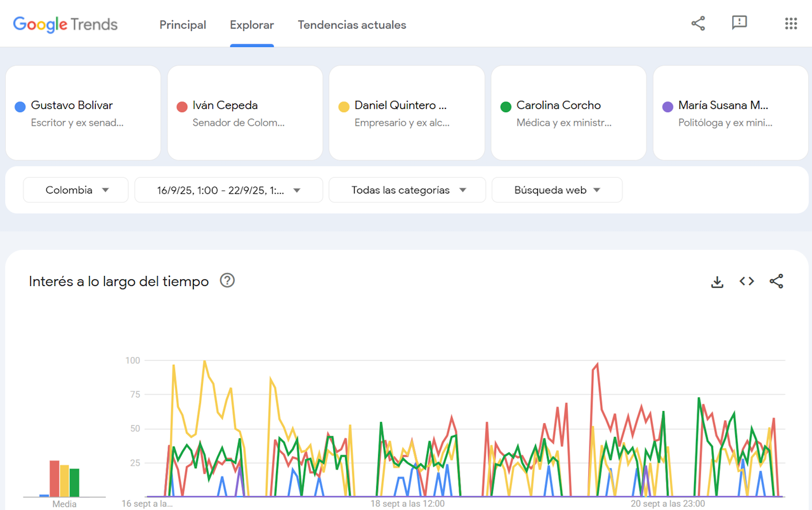Edit the Iván Cepeda search term
This screenshot has height=510, width=812.
click(245, 113)
